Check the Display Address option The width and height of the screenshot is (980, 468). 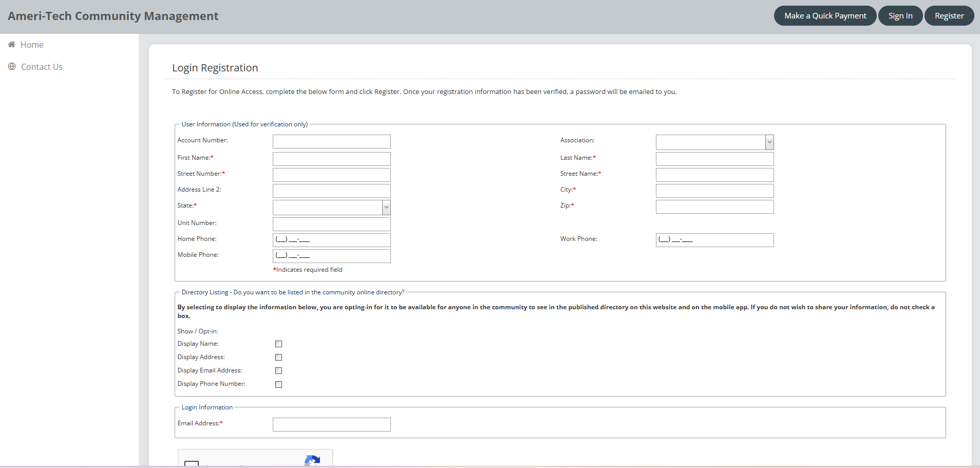coord(278,357)
